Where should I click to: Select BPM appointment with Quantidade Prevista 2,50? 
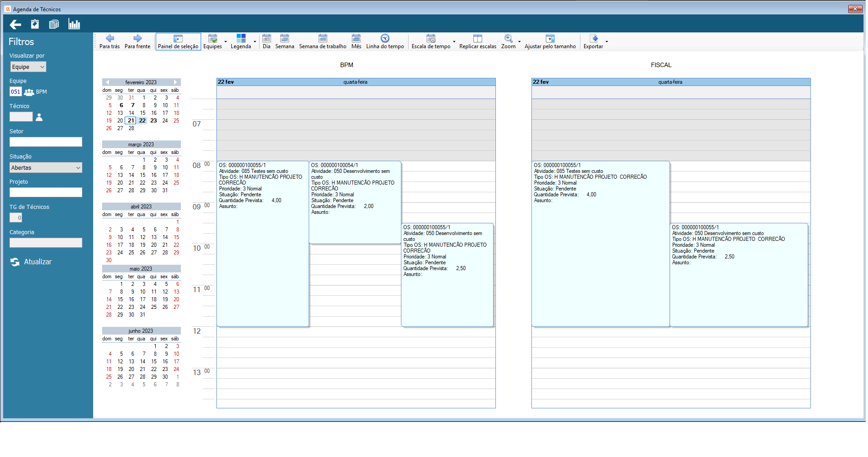pyautogui.click(x=447, y=275)
